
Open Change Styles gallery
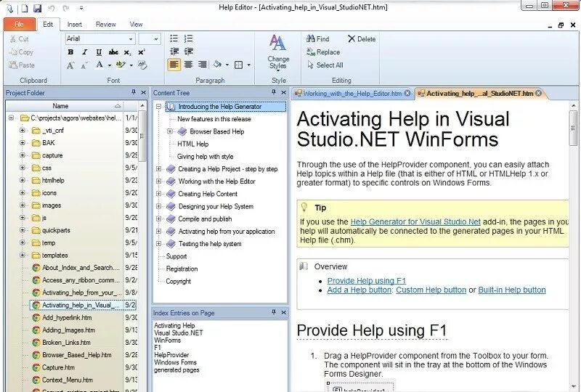click(278, 52)
